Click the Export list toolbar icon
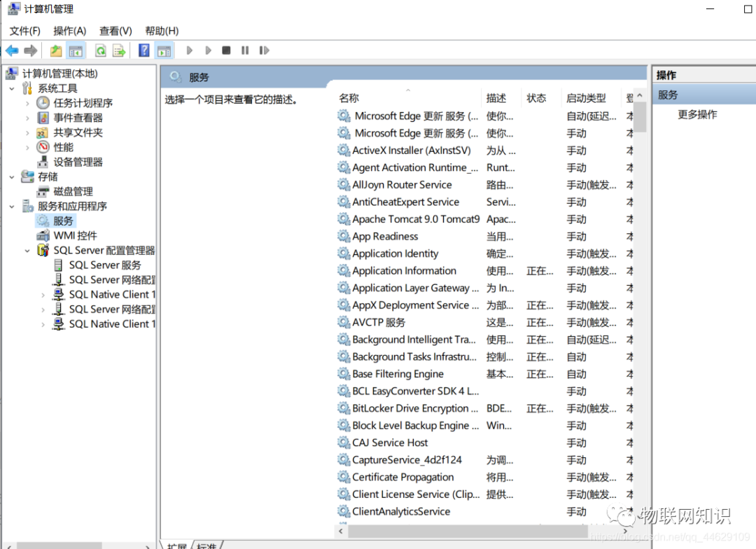 tap(118, 50)
